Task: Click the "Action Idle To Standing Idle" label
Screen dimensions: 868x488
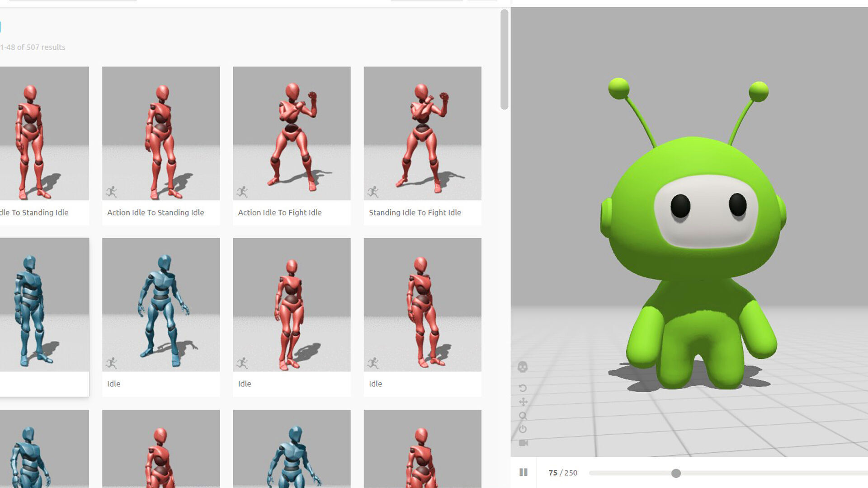Action: (x=156, y=212)
